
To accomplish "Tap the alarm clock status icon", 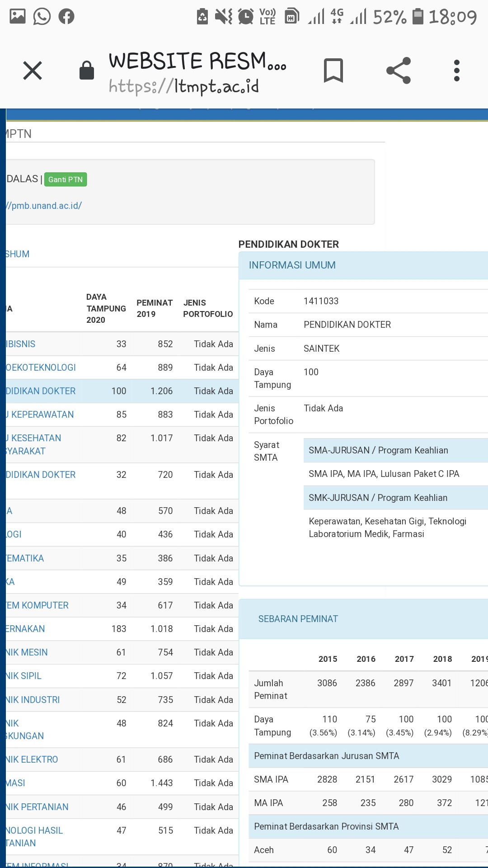I will point(246,17).
